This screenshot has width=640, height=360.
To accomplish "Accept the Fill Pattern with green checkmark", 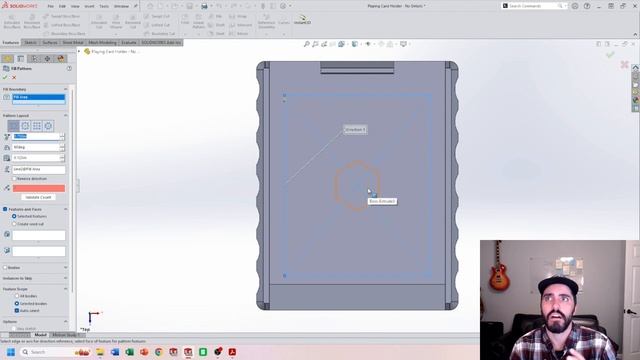I will tap(5, 77).
